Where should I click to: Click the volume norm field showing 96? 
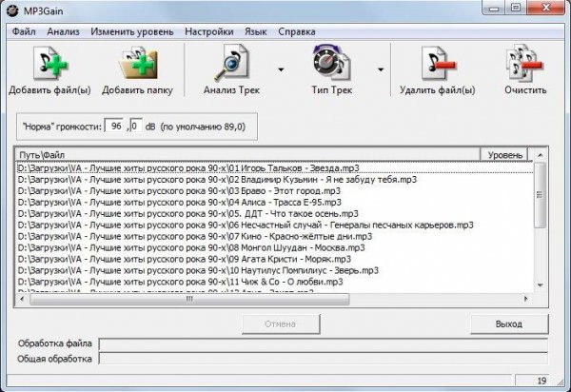coord(115,126)
